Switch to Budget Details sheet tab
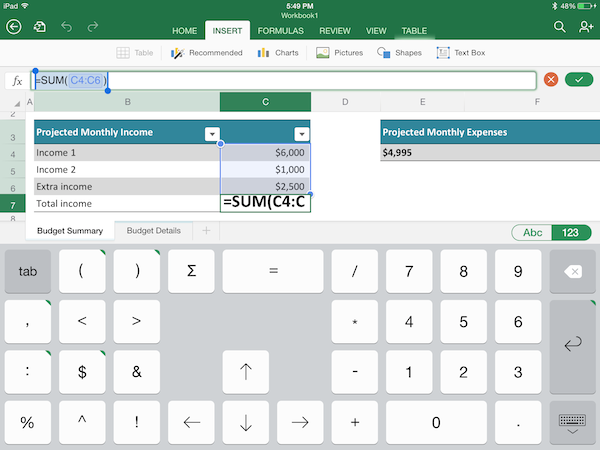This screenshot has height=450, width=600. [153, 231]
